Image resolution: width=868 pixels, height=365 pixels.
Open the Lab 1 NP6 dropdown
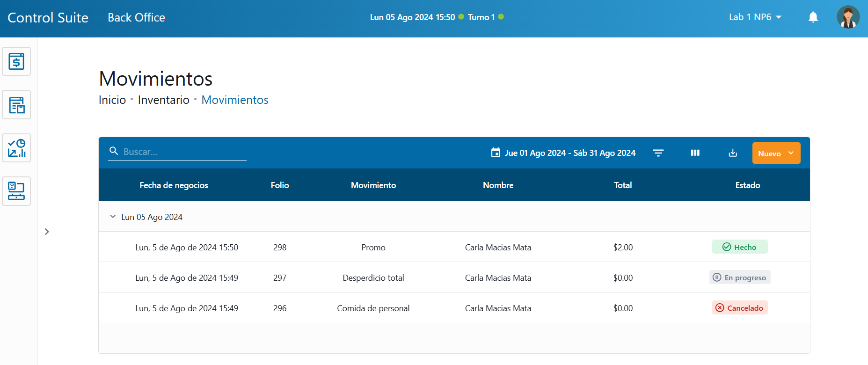click(x=755, y=17)
